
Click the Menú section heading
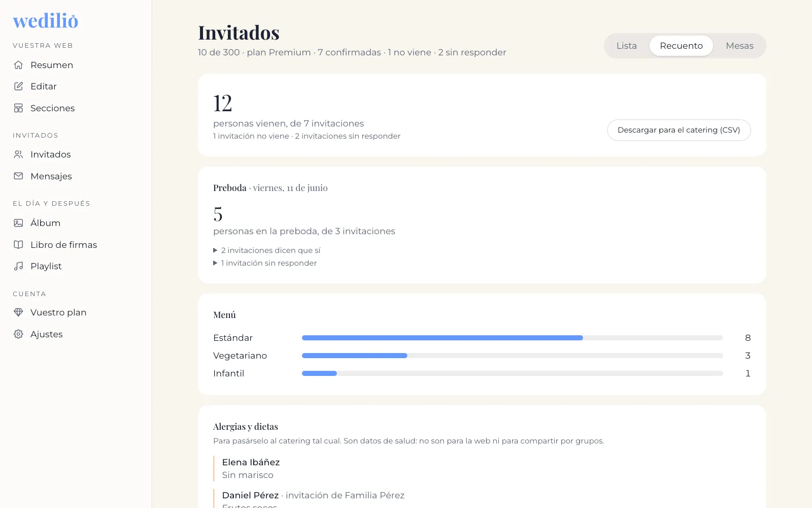tap(224, 315)
